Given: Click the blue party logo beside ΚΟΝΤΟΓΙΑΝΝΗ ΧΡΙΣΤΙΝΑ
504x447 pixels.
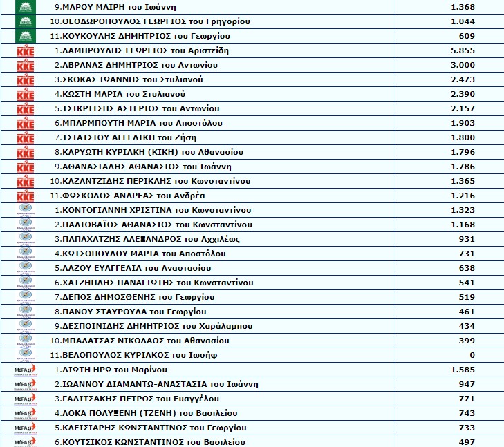Looking at the screenshot, I should 26,210.
